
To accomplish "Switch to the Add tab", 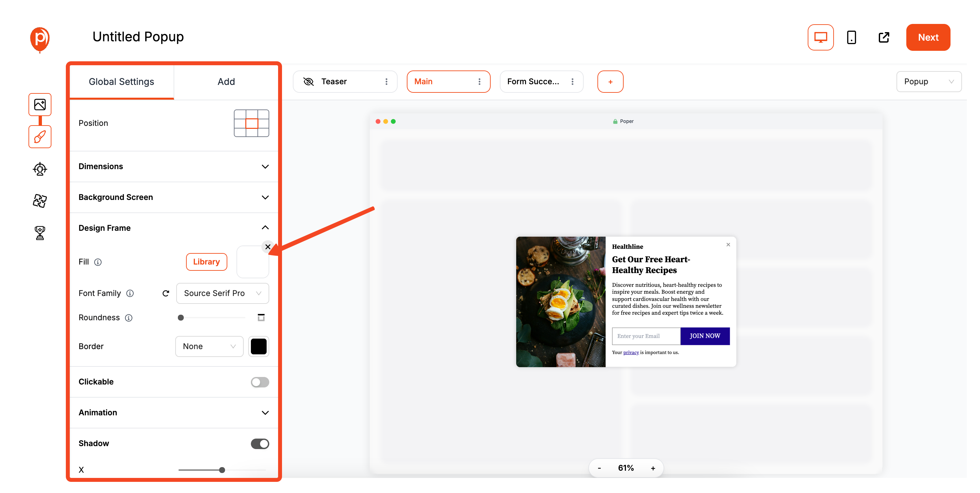I will click(x=226, y=82).
